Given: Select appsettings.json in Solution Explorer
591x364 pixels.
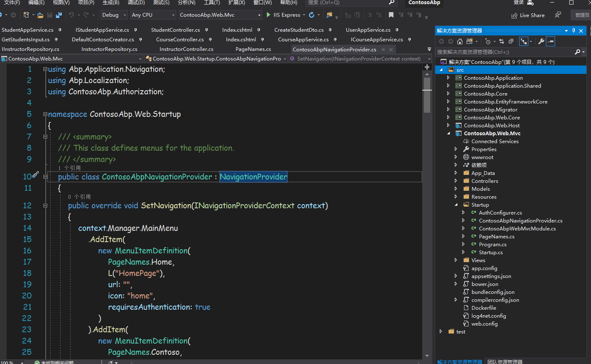Looking at the screenshot, I should pos(491,276).
